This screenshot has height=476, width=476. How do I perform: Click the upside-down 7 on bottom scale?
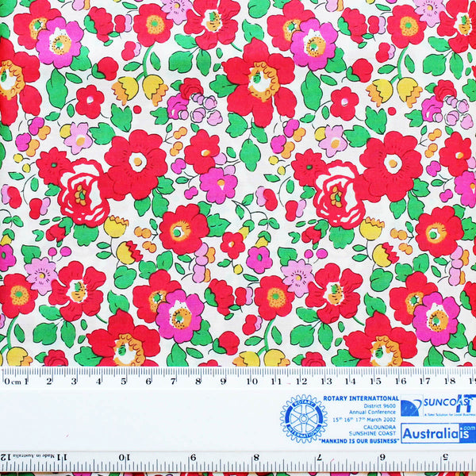(x=318, y=458)
